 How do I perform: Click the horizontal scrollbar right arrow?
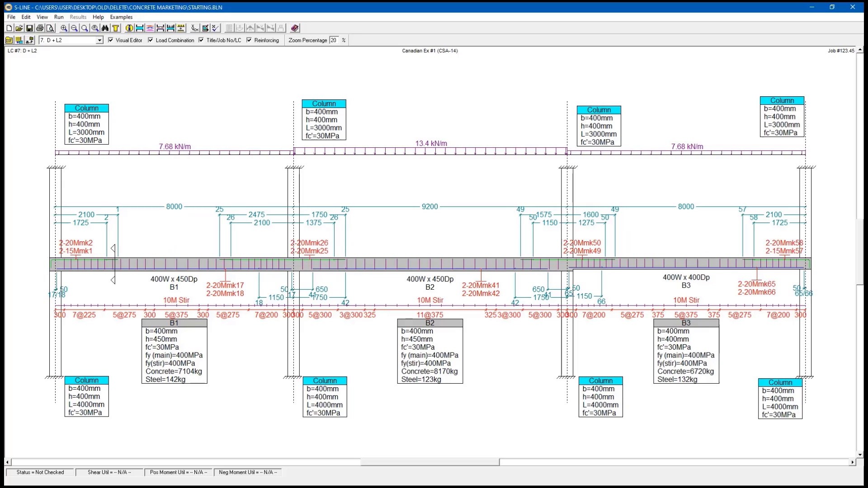point(853,462)
